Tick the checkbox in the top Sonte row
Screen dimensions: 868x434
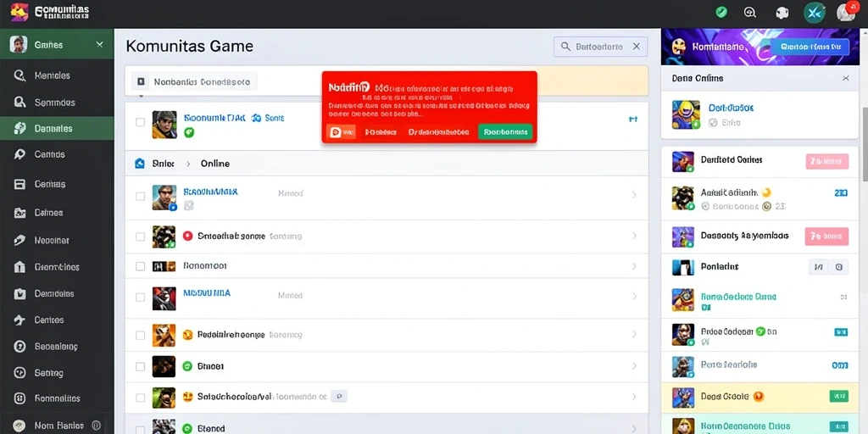click(x=141, y=122)
